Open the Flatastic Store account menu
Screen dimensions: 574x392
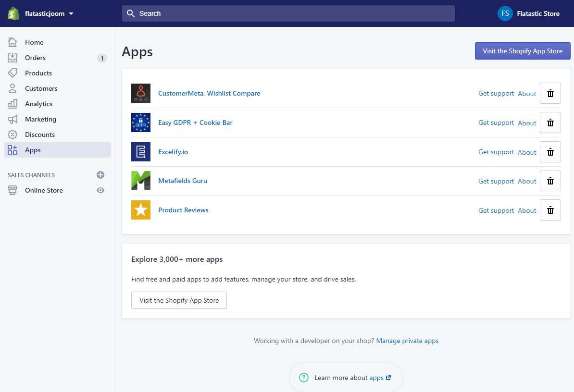click(538, 13)
